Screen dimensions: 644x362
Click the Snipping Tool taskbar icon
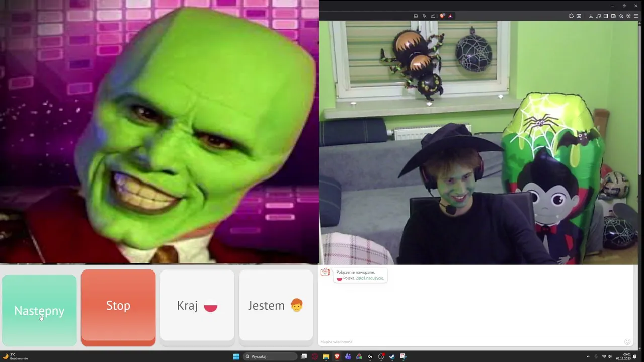pos(403,356)
